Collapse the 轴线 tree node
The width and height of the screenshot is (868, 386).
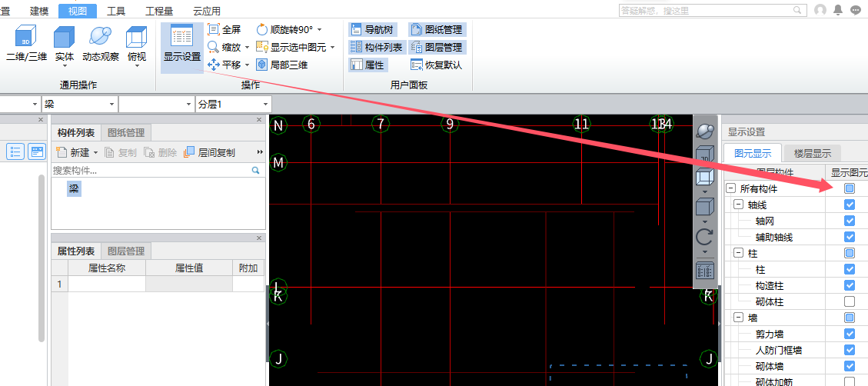pyautogui.click(x=738, y=205)
